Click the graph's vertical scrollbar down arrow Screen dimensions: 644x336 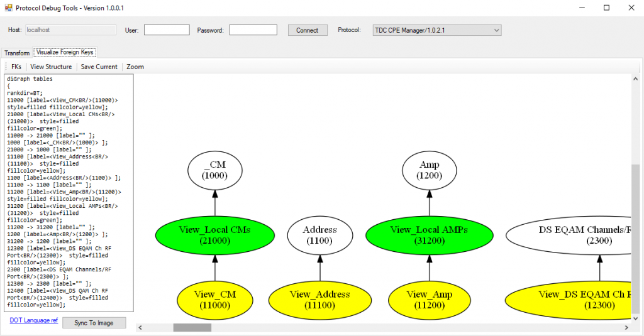point(635,318)
